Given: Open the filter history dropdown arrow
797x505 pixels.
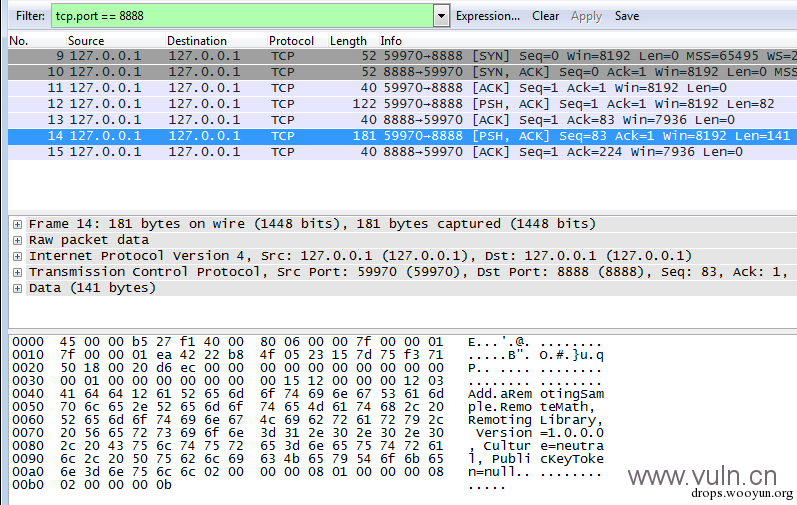Looking at the screenshot, I should 441,16.
